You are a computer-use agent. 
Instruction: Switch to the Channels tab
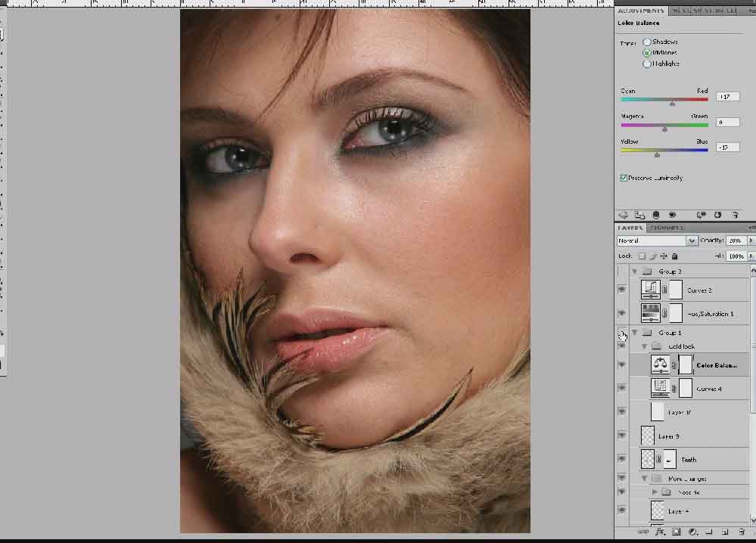(666, 228)
